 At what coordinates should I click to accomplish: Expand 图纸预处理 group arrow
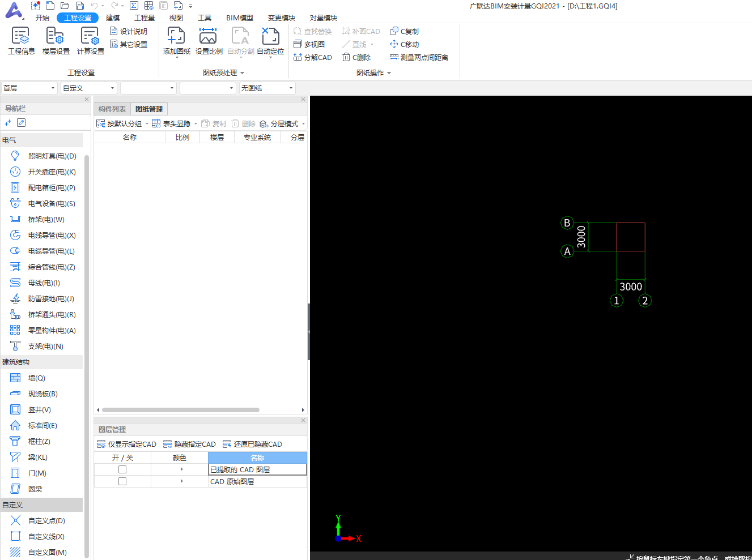pos(243,72)
